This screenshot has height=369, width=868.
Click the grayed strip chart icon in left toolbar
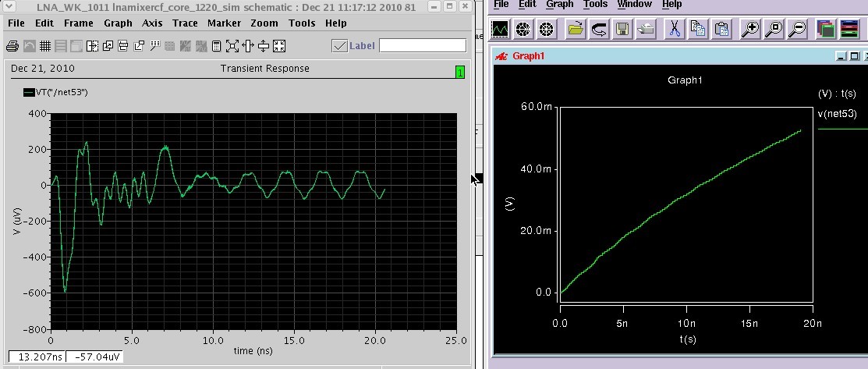point(60,46)
